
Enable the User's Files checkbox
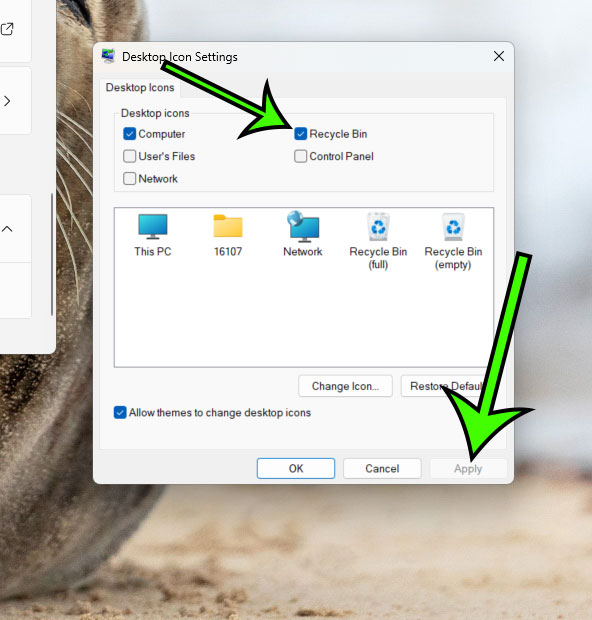[x=129, y=156]
